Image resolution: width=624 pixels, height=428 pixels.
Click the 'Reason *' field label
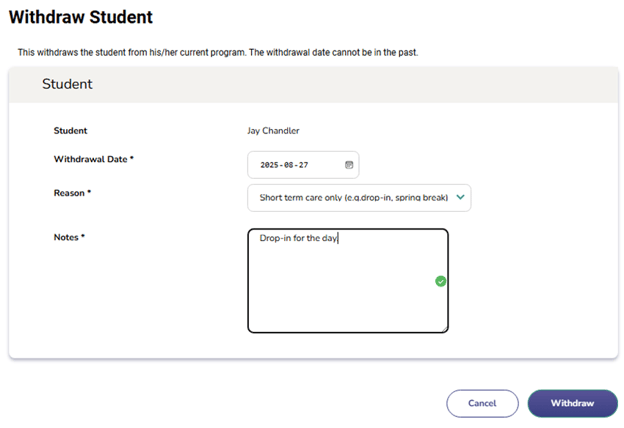72,192
